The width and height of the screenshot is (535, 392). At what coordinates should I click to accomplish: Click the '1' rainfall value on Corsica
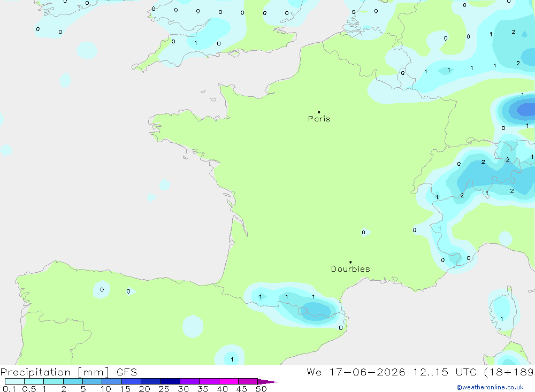pos(502,319)
